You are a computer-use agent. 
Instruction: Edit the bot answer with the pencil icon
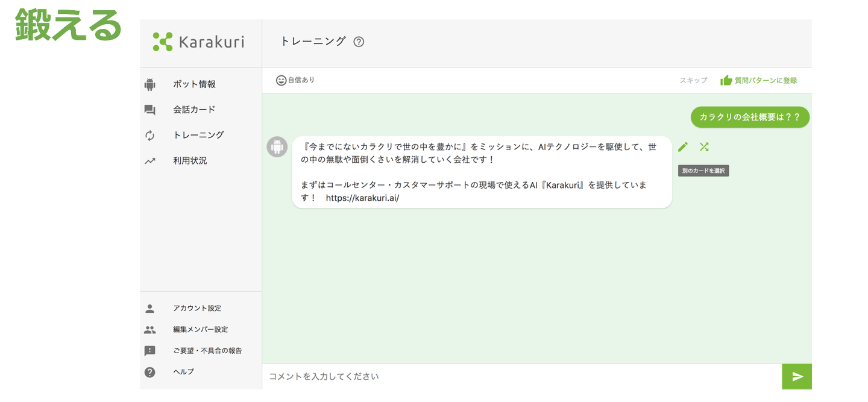(x=683, y=146)
